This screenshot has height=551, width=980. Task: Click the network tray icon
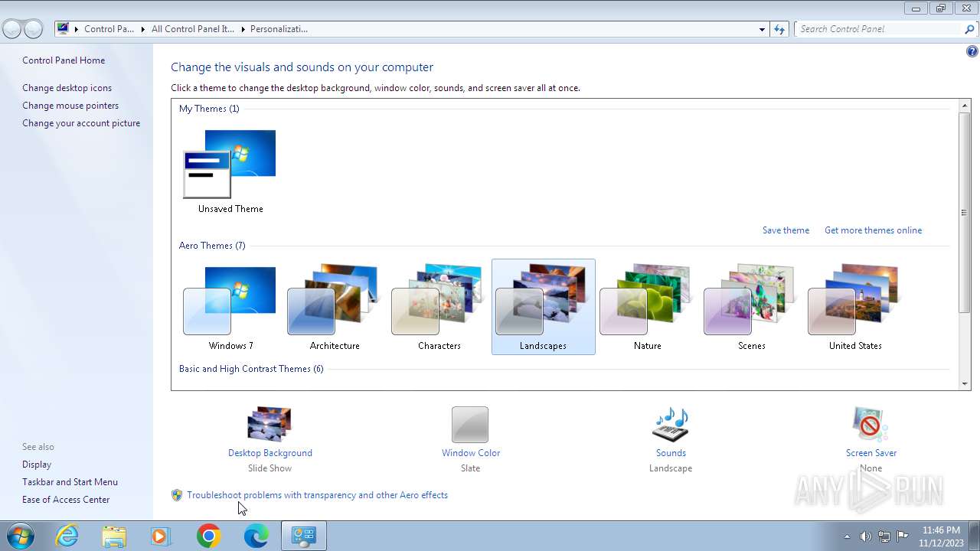(x=884, y=536)
